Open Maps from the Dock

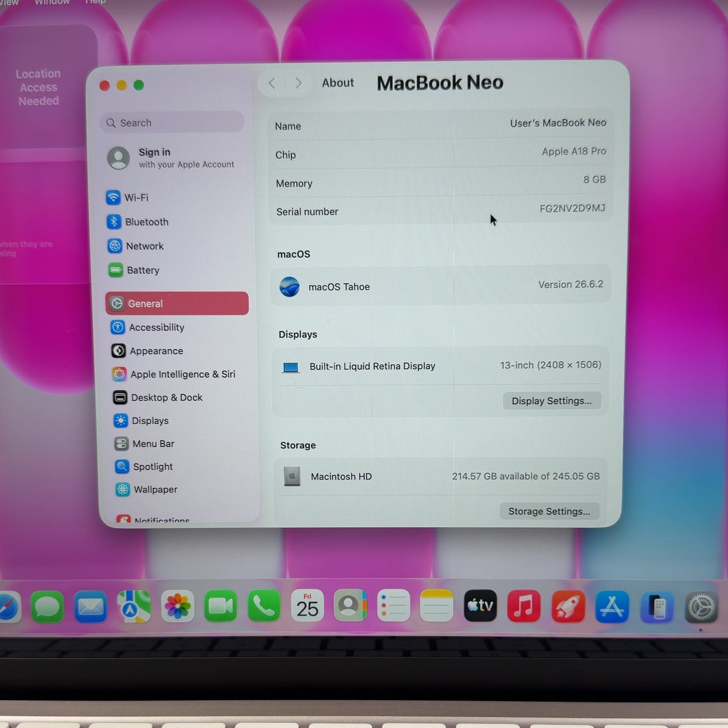pos(134,606)
